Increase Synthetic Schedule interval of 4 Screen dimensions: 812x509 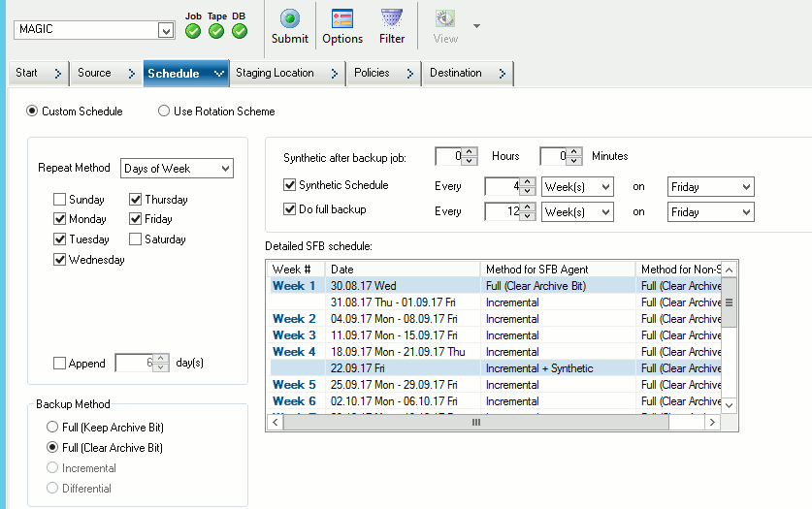(x=527, y=182)
